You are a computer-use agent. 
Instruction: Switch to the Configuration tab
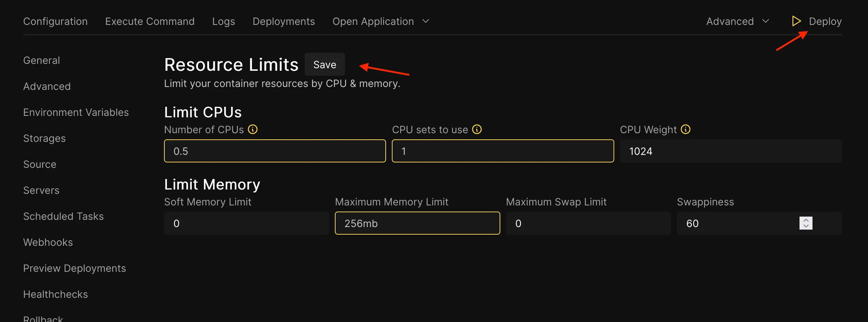tap(56, 21)
